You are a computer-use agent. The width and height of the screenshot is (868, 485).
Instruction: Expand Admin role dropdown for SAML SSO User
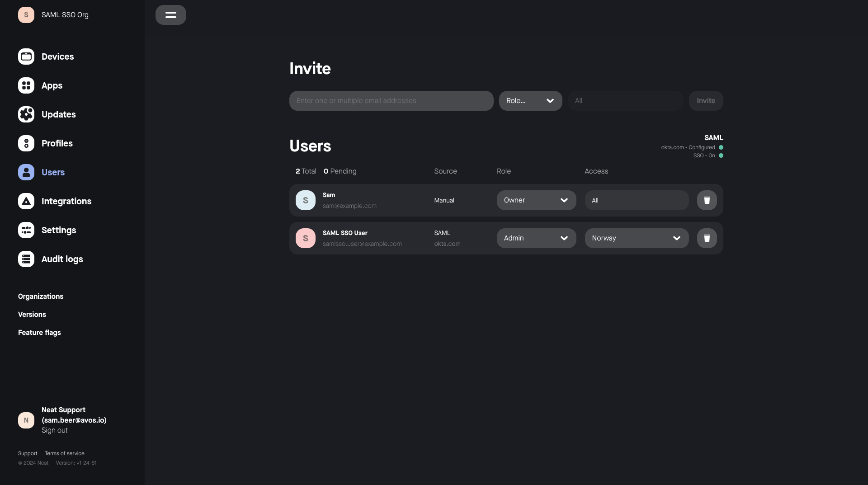tap(536, 238)
